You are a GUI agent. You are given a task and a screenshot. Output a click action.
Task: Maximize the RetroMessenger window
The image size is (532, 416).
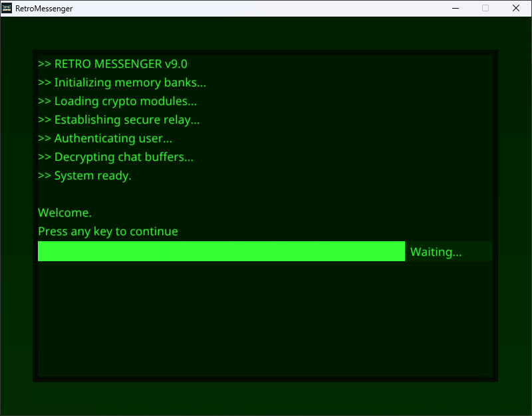(485, 9)
